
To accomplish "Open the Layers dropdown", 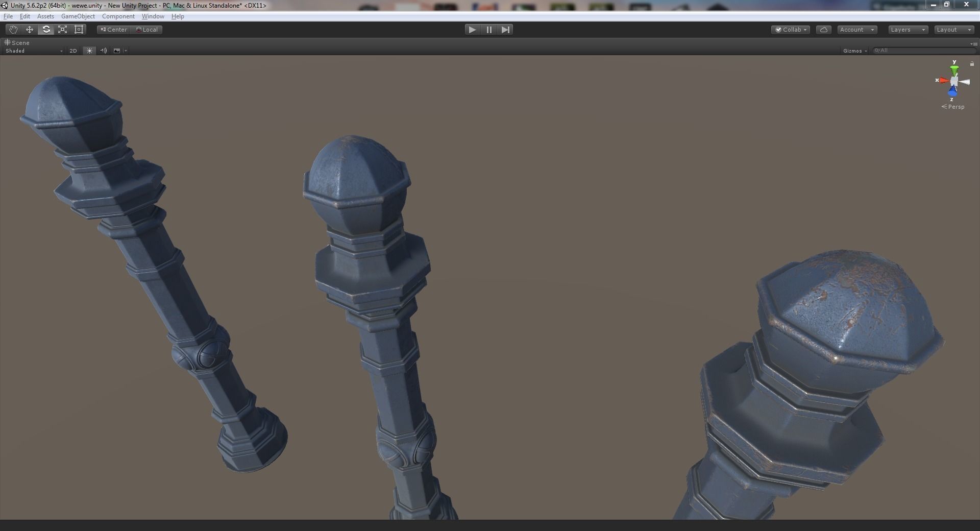I will 908,30.
